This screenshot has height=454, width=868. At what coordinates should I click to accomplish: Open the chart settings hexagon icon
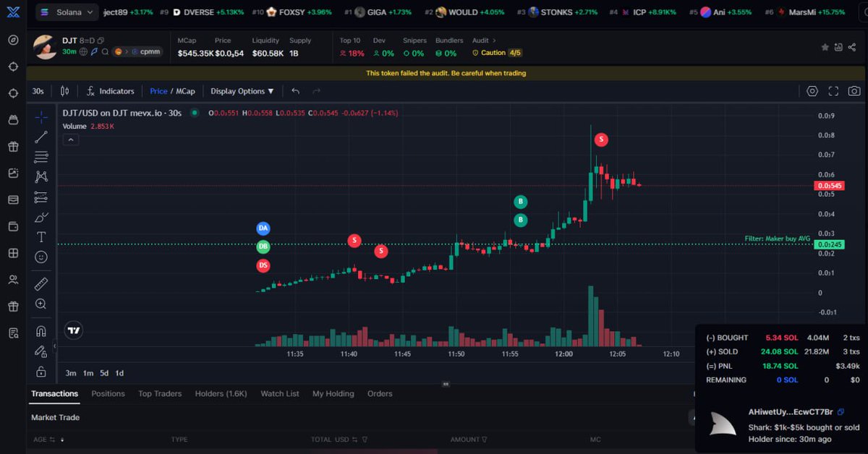(812, 91)
